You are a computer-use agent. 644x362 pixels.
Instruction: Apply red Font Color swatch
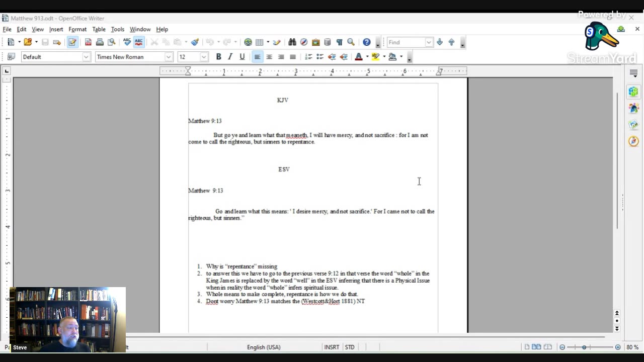coord(359,57)
